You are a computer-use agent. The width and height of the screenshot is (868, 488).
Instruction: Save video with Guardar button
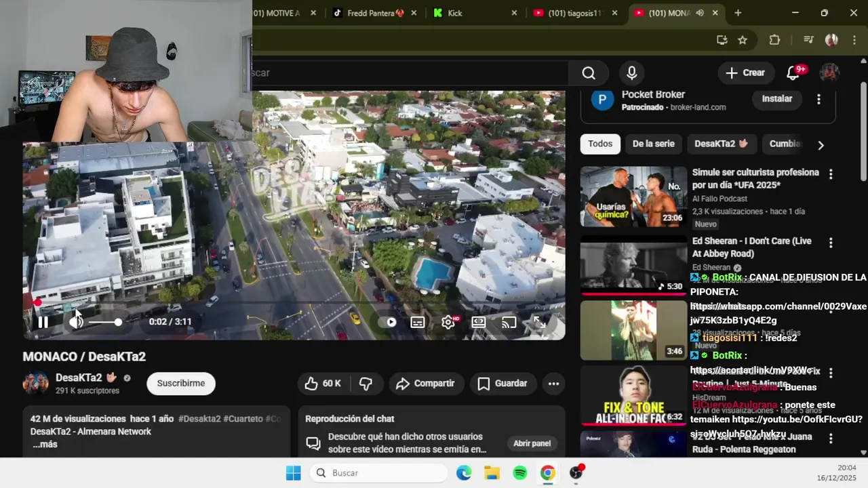pos(502,384)
